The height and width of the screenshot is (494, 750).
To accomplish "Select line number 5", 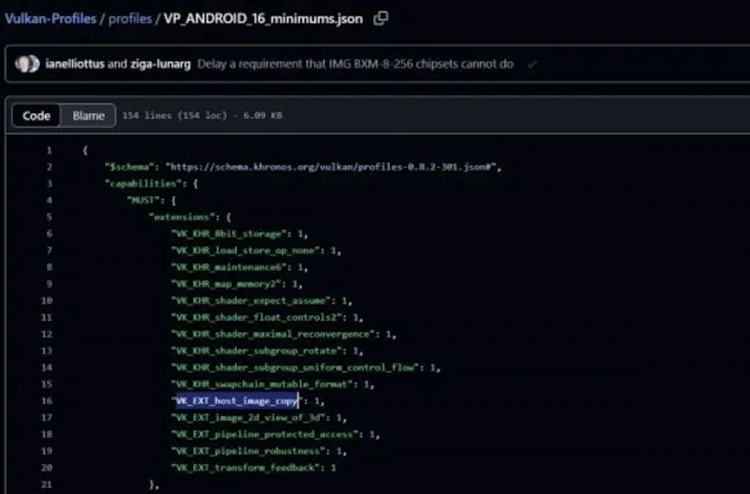I will 49,217.
